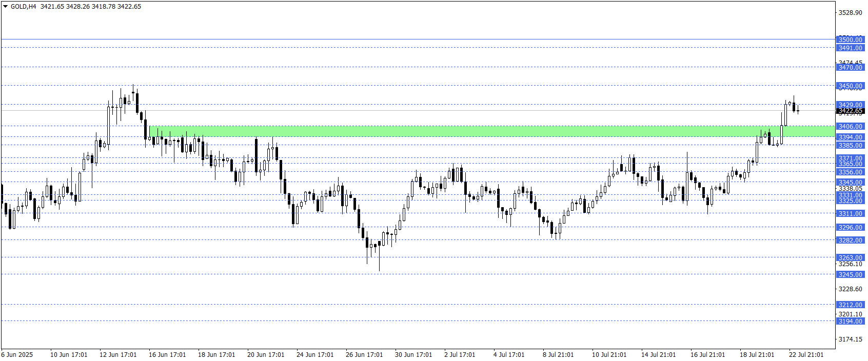Click the 2 Jul 17:01 time label

click(460, 355)
